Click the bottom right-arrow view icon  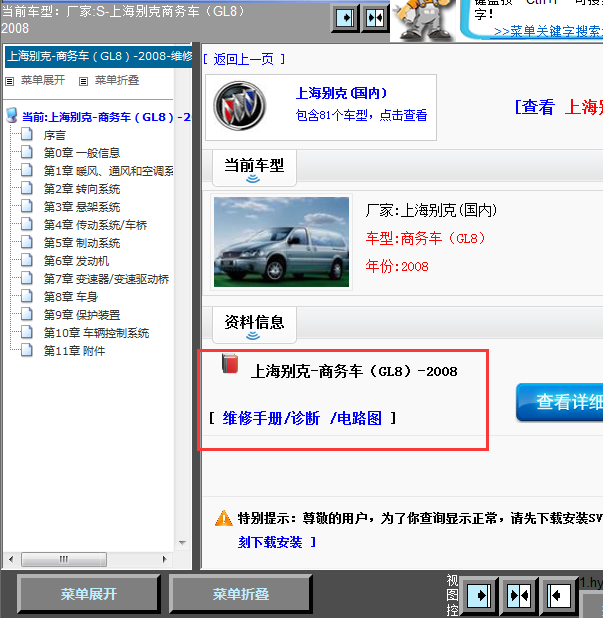click(x=479, y=595)
